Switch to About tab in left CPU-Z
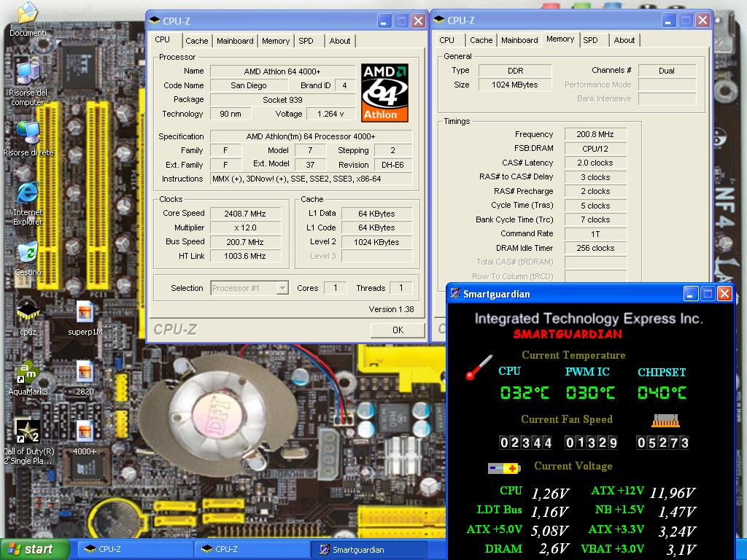 click(x=340, y=41)
